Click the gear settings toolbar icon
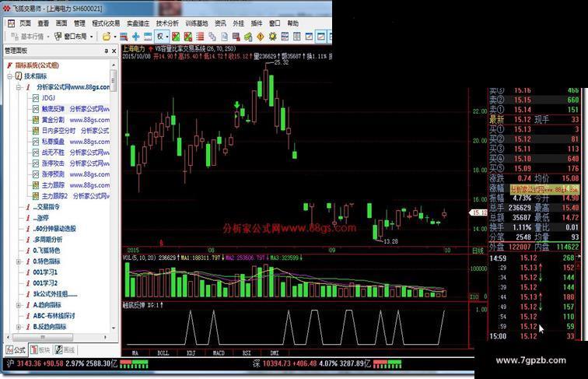The height and width of the screenshot is (379, 588). coord(273,37)
